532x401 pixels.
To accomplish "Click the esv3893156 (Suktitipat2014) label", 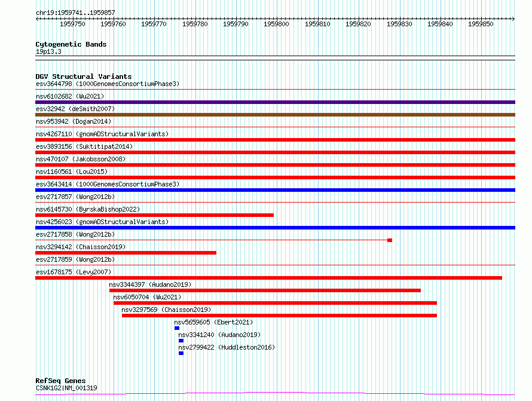I will click(x=84, y=146).
